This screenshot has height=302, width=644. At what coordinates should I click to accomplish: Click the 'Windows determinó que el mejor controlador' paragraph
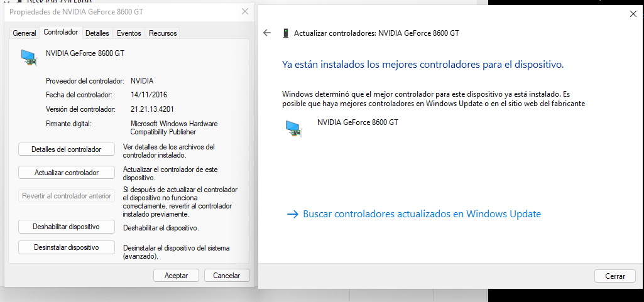click(434, 99)
